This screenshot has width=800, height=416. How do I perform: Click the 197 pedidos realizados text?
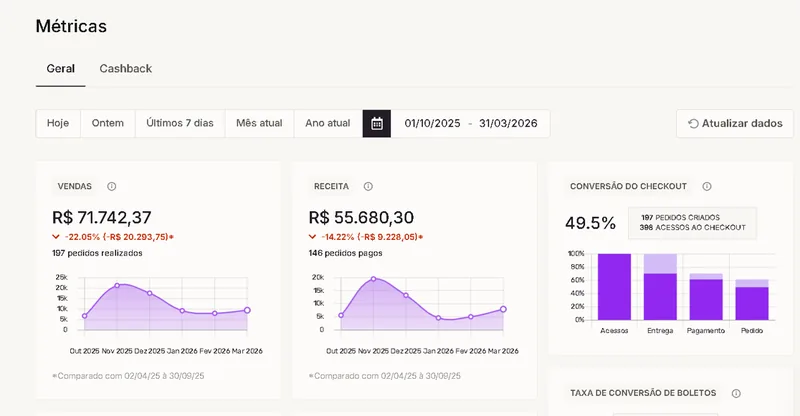pos(97,253)
